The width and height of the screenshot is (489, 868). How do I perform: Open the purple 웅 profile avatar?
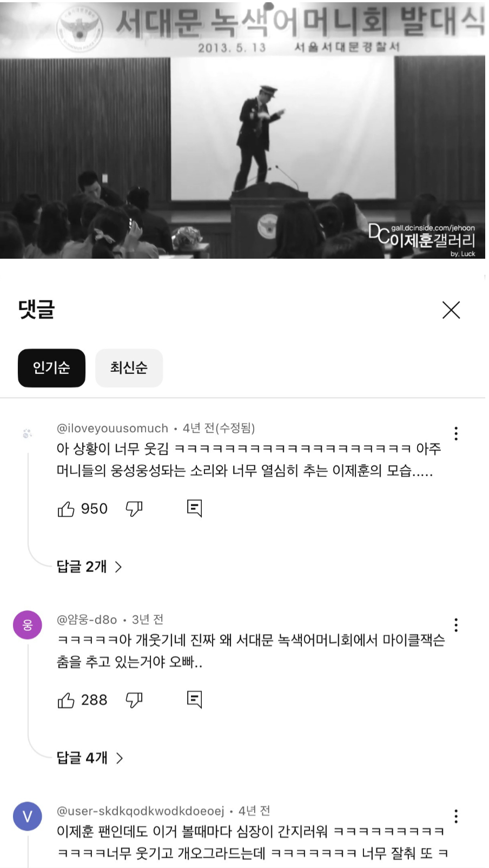[28, 625]
